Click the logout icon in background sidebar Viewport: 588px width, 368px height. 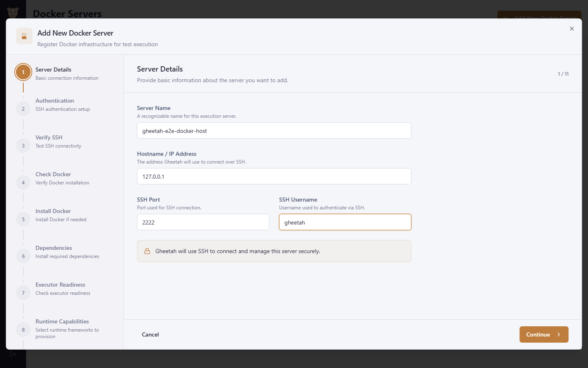tap(13, 354)
